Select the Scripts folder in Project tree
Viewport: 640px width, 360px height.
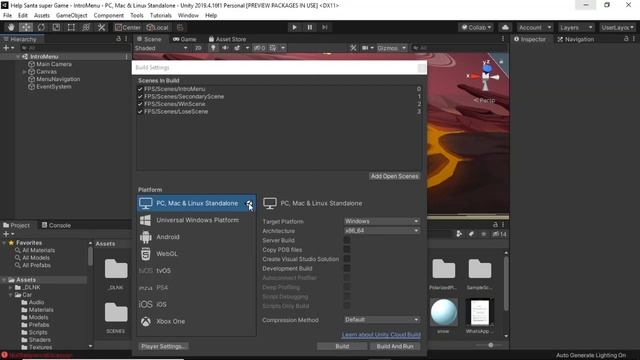click(37, 332)
